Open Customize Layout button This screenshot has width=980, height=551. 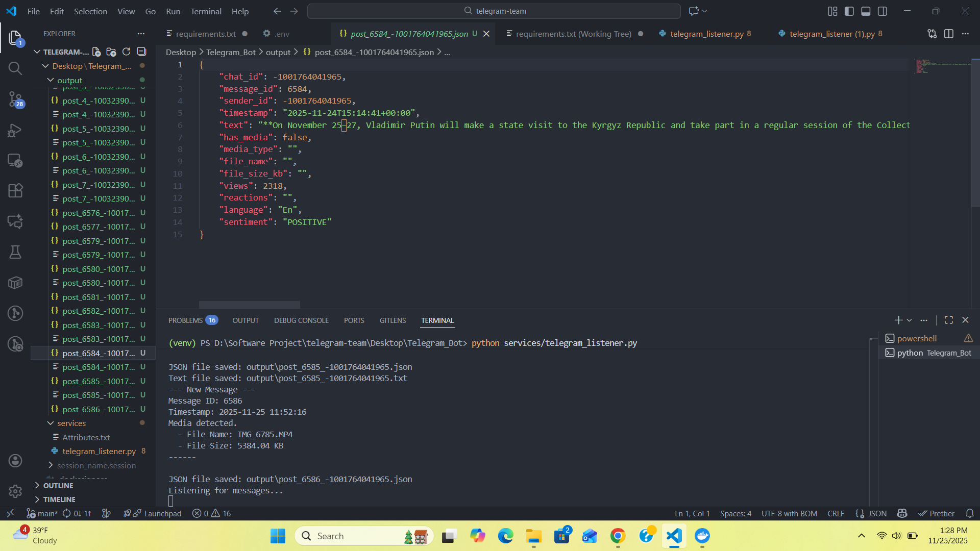coord(832,11)
